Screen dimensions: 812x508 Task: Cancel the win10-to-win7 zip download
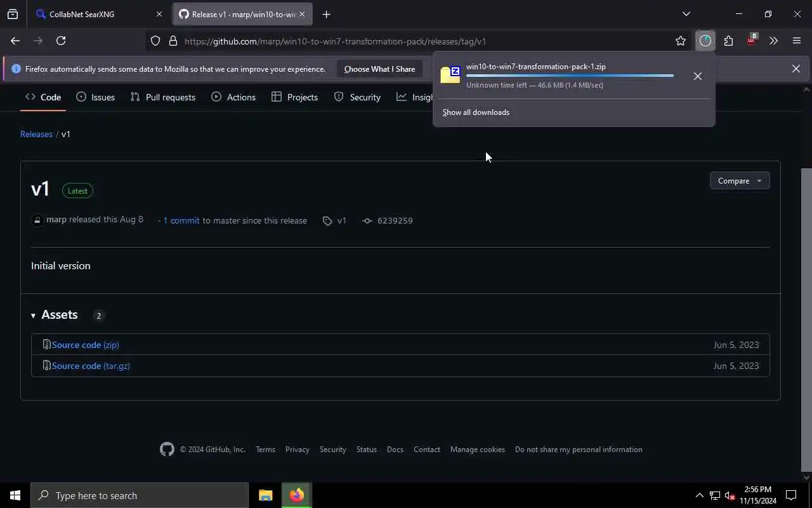coord(697,76)
